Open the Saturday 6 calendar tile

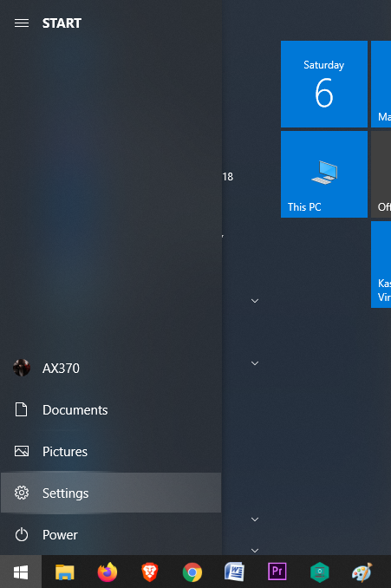pos(324,84)
